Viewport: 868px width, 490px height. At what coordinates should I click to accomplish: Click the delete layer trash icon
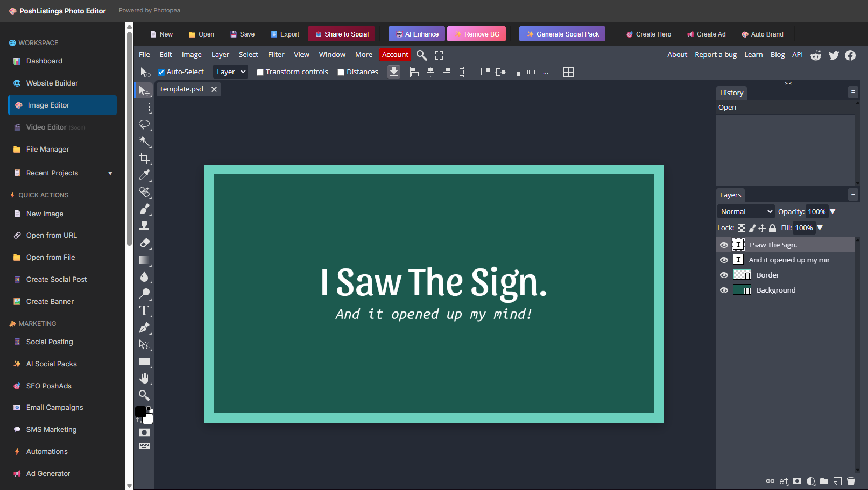851,481
